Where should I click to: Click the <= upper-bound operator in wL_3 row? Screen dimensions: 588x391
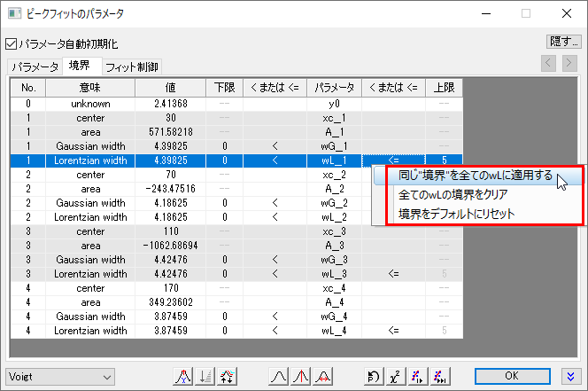pyautogui.click(x=393, y=274)
